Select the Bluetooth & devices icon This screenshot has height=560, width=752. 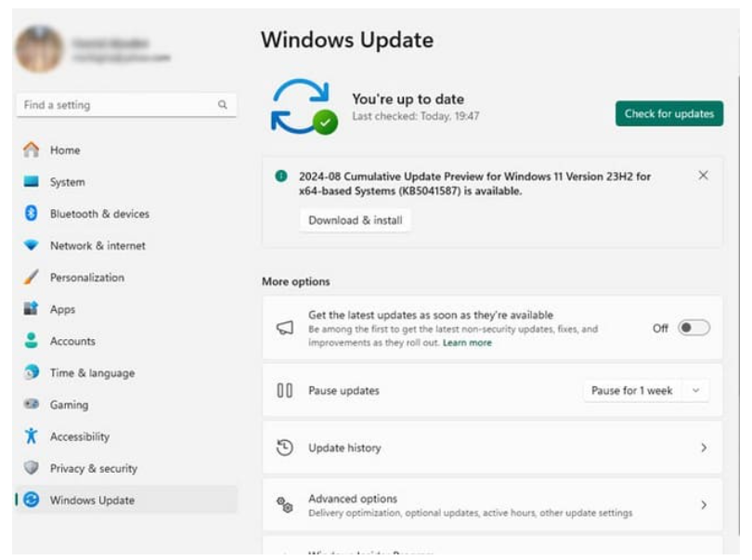pyautogui.click(x=32, y=213)
